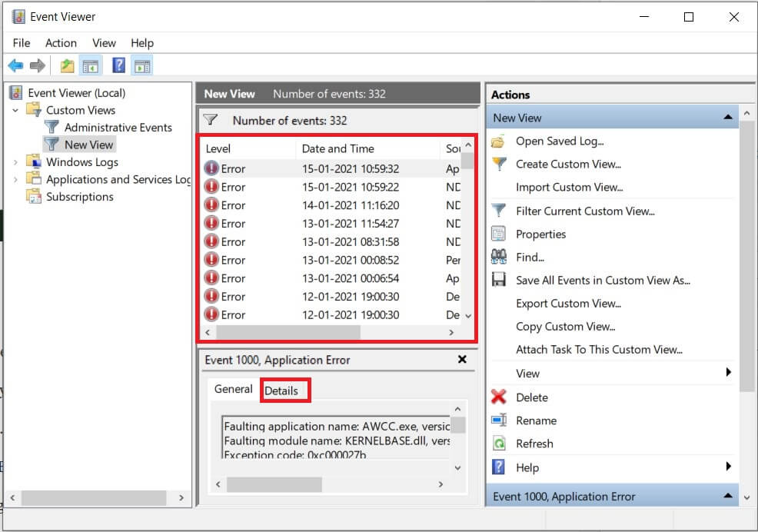Collapse the New View actions section
Viewport: 758px width, 532px height.
pyautogui.click(x=727, y=118)
